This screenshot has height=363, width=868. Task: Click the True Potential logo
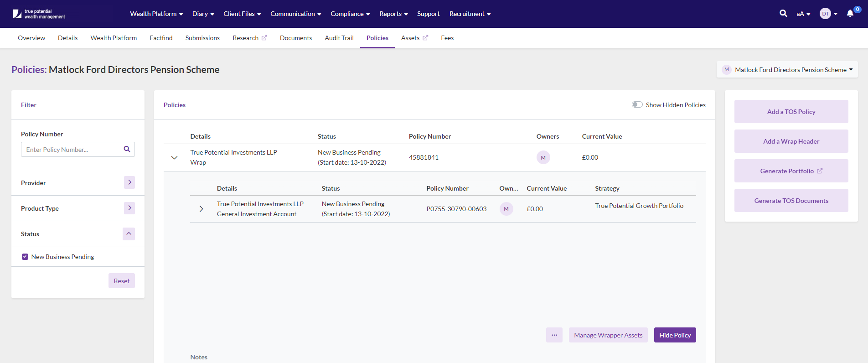tap(39, 14)
